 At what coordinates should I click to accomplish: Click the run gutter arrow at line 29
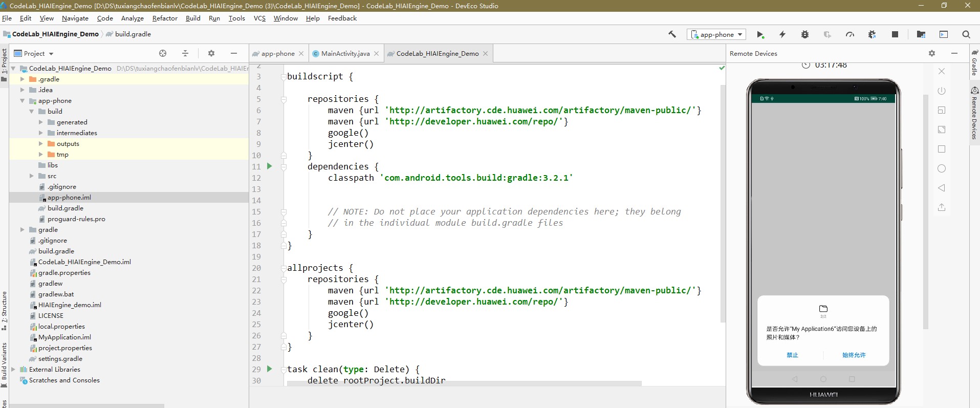(x=270, y=369)
